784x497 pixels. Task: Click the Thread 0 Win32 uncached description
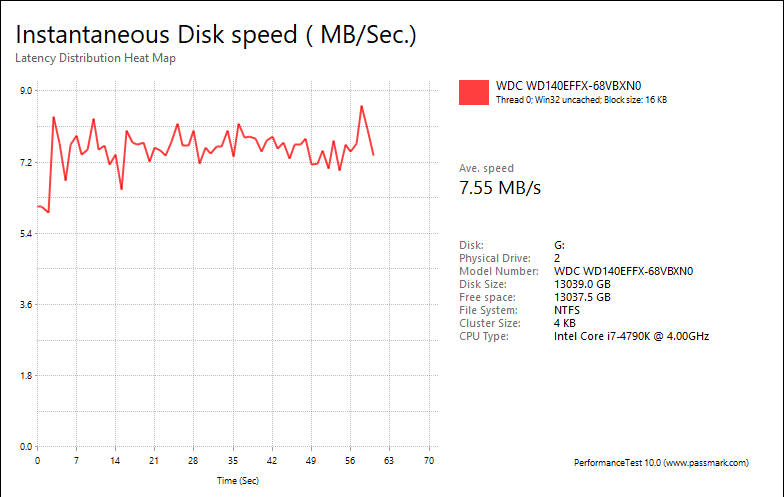click(581, 100)
